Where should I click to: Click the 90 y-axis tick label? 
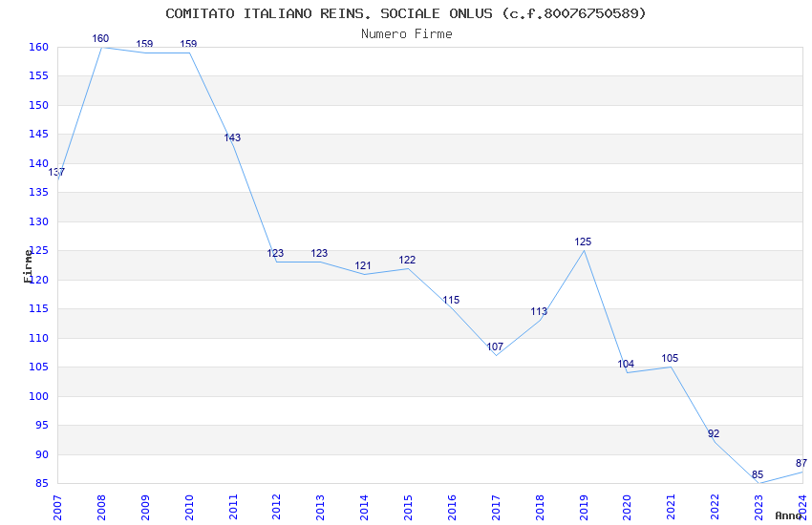pyautogui.click(x=41, y=454)
